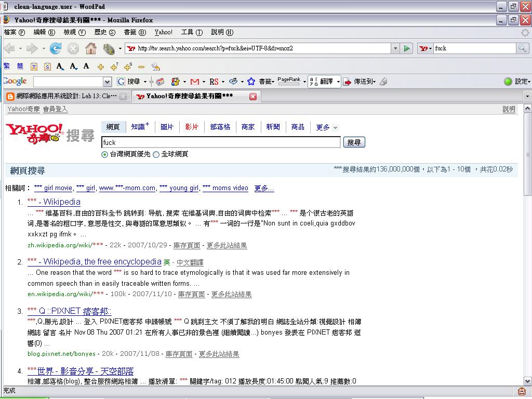This screenshot has width=532, height=399.
Task: Click into the Firefox address bar URL
Action: pos(258,48)
